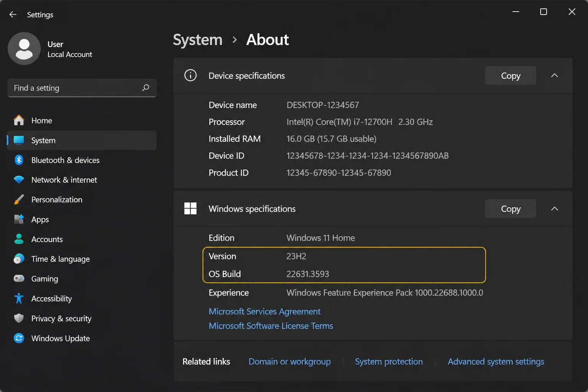The width and height of the screenshot is (588, 392).
Task: Click the Time & language clock icon
Action: click(19, 259)
